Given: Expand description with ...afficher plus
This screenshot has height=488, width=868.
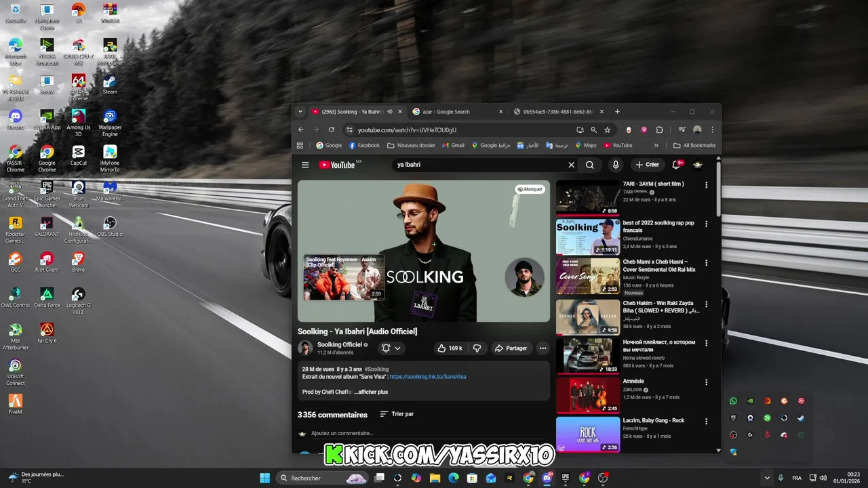Looking at the screenshot, I should click(371, 392).
